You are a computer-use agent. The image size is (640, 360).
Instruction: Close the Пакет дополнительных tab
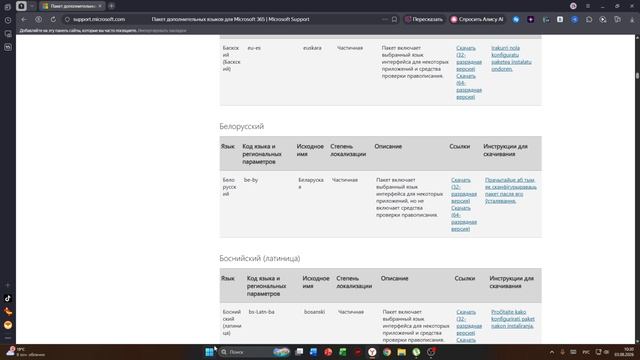(x=100, y=6)
